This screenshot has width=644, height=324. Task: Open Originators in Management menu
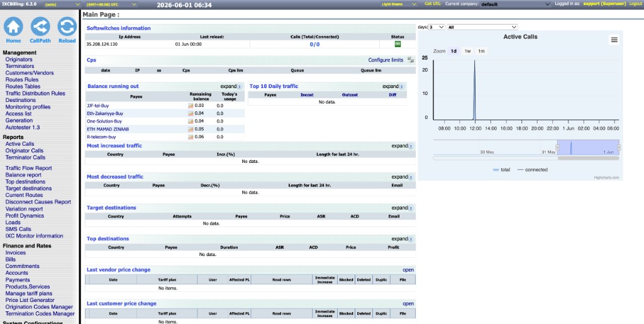coord(19,60)
